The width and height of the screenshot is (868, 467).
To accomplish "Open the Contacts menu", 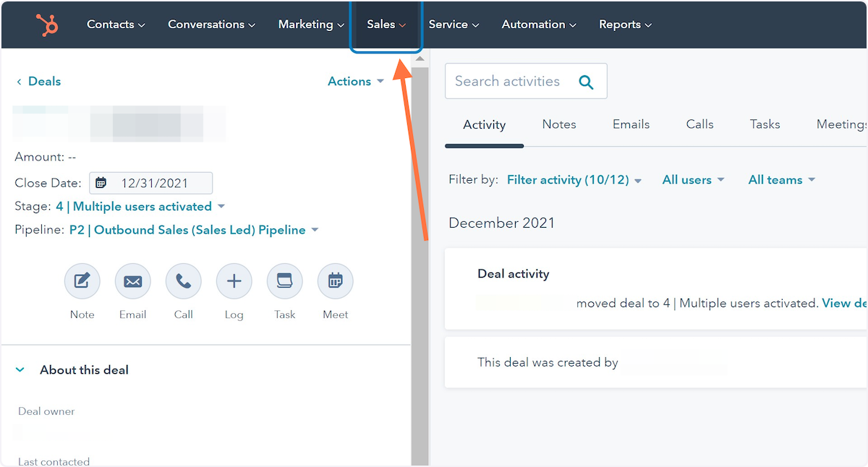I will coord(116,25).
